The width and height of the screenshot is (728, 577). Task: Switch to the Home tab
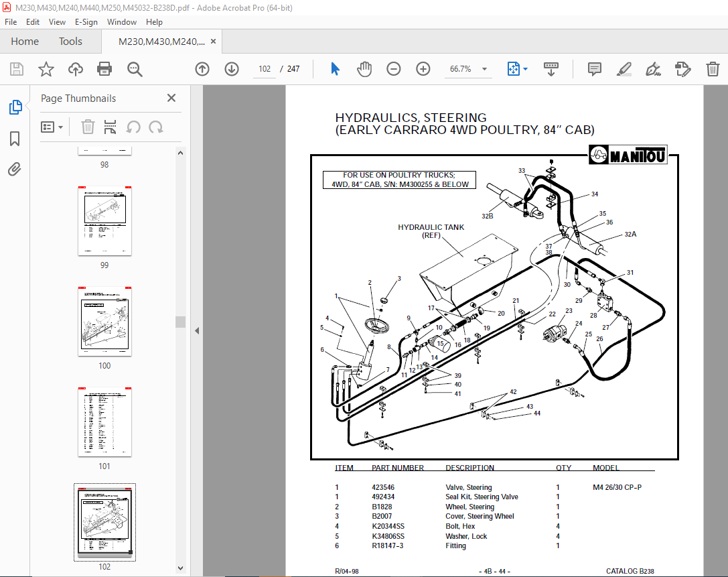25,42
